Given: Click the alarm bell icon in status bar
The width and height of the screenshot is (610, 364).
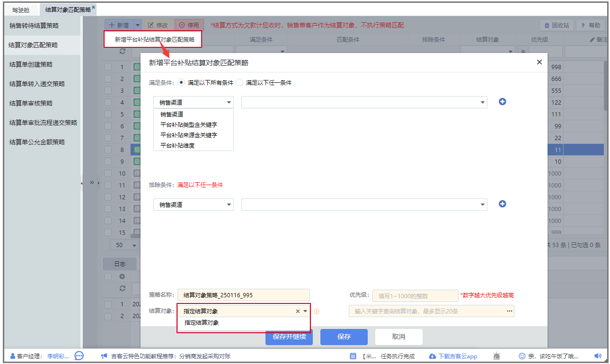Looking at the screenshot, I should click(496, 356).
